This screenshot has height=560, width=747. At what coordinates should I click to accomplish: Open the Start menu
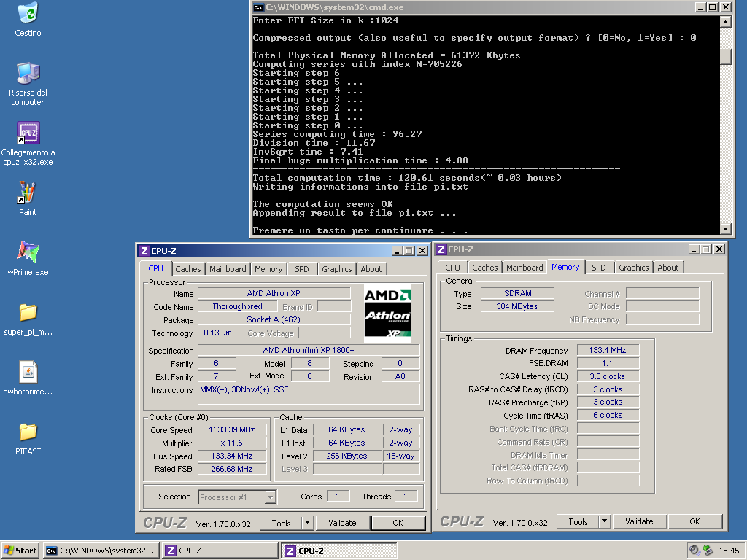pos(20,551)
